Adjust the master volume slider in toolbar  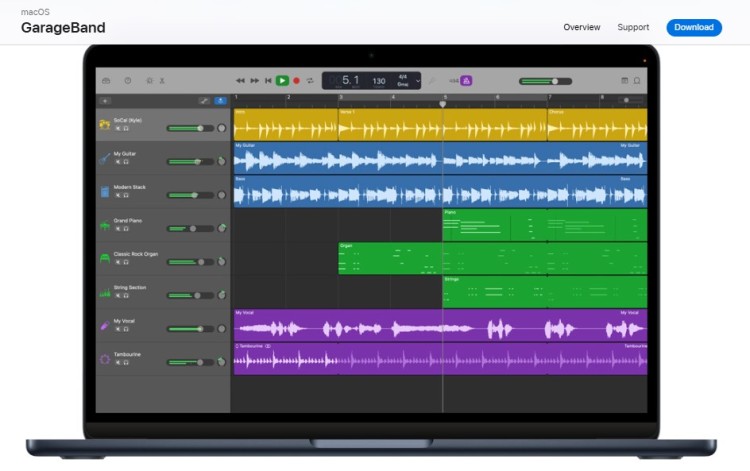coord(546,81)
